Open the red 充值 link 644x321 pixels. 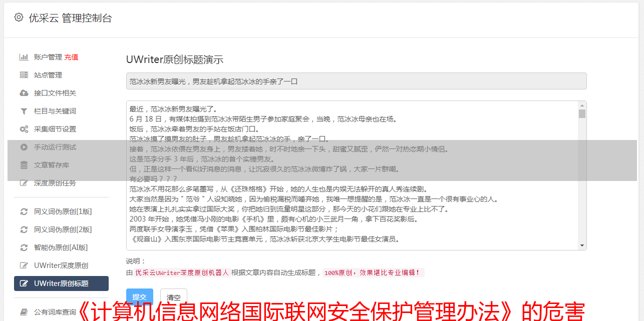(x=71, y=57)
